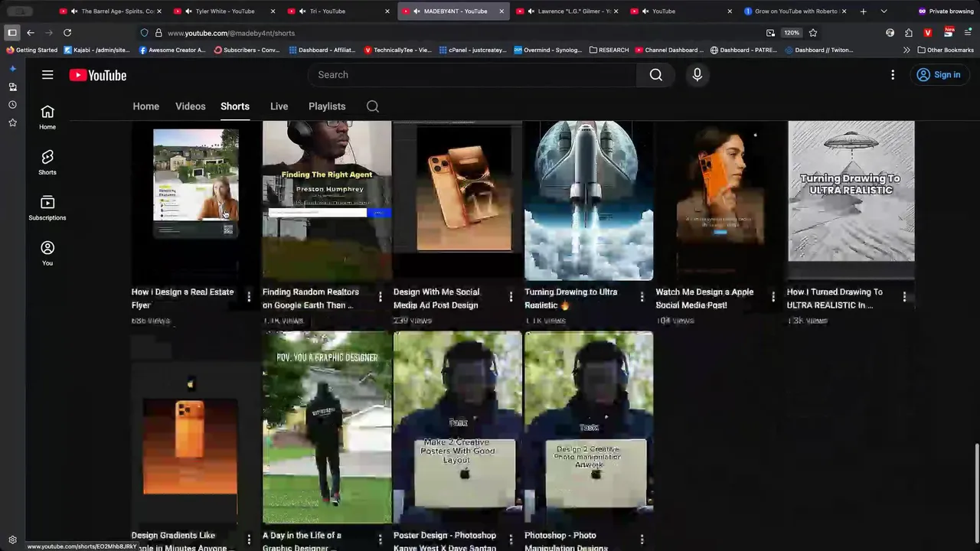Viewport: 980px width, 551px height.
Task: Open the Kajabi admin bookmark
Action: pos(97,50)
